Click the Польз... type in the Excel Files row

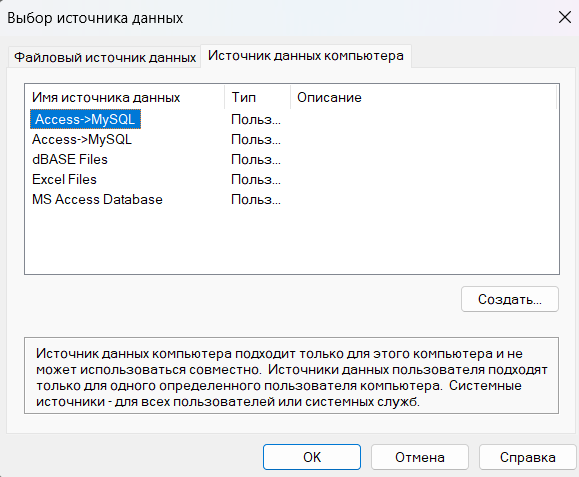(x=256, y=179)
